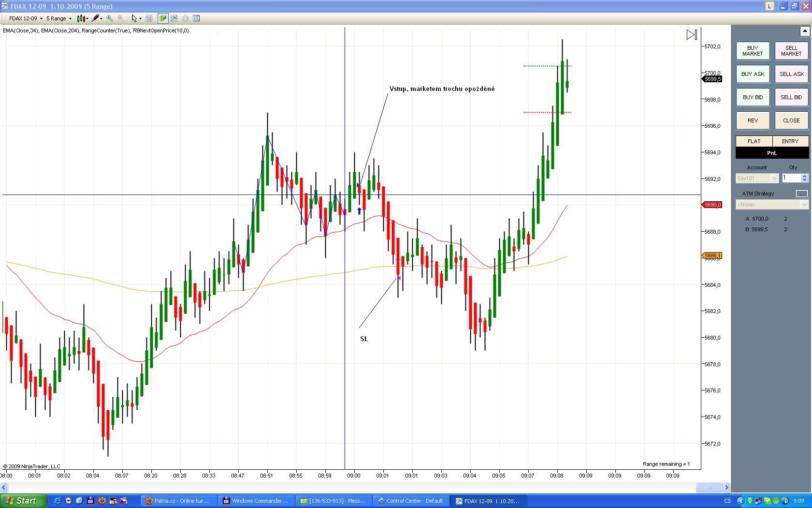Click the PnL display bar
Screen dimensions: 812x508
772,153
